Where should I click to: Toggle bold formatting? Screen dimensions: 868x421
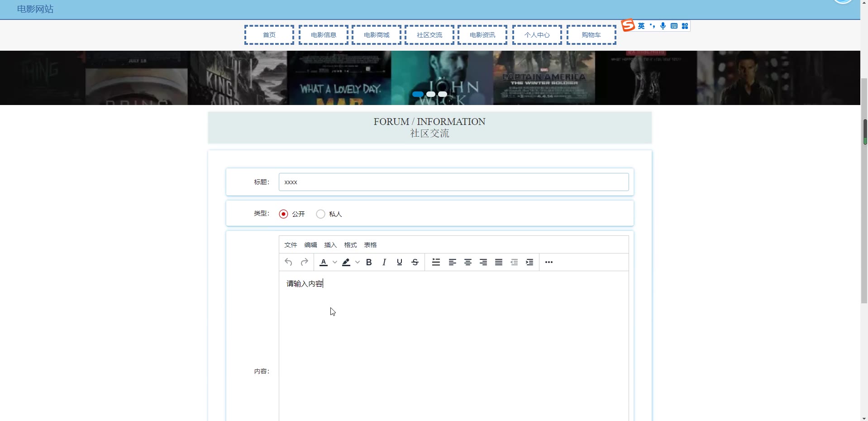(369, 262)
